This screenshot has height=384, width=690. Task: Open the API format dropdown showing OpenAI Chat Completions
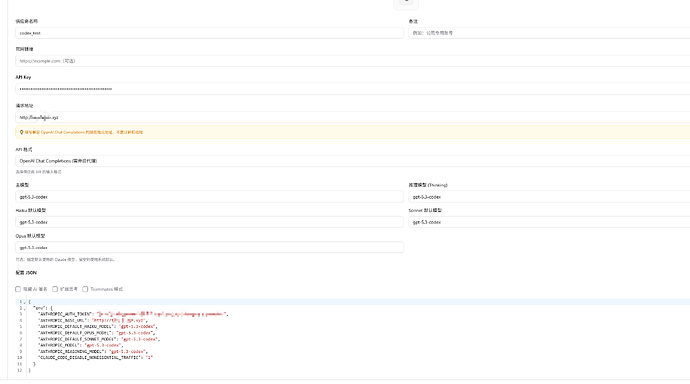352,161
